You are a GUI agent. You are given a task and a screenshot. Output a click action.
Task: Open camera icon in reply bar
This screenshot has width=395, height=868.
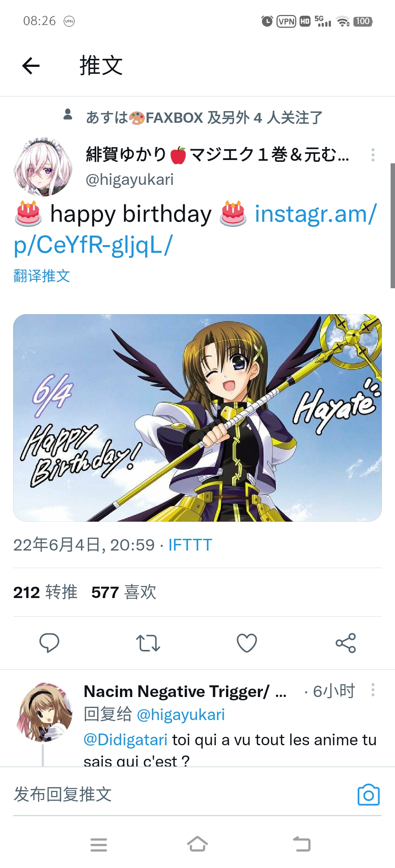tap(369, 795)
